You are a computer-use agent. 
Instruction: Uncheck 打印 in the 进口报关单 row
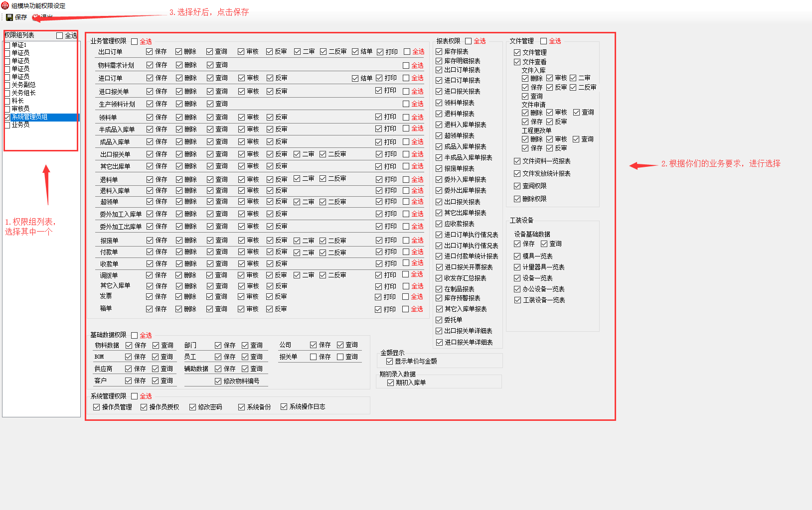pyautogui.click(x=379, y=90)
